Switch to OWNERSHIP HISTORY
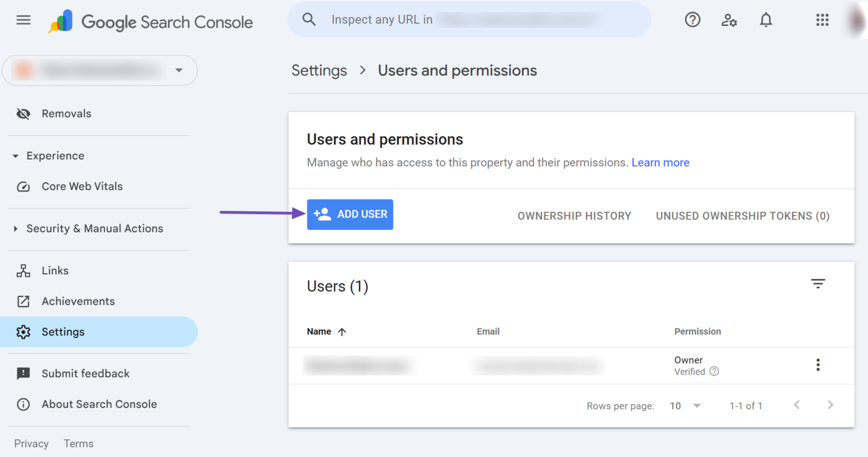This screenshot has height=457, width=868. (574, 216)
